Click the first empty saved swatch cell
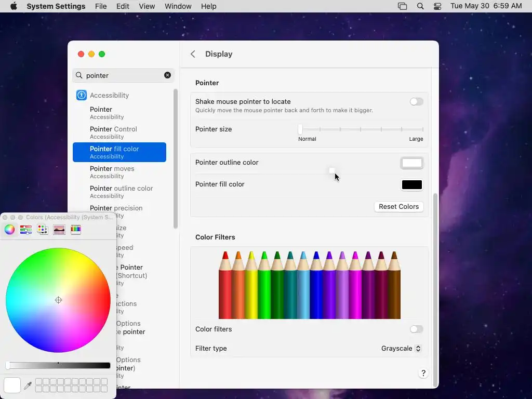Image resolution: width=532 pixels, height=399 pixels. (x=38, y=382)
